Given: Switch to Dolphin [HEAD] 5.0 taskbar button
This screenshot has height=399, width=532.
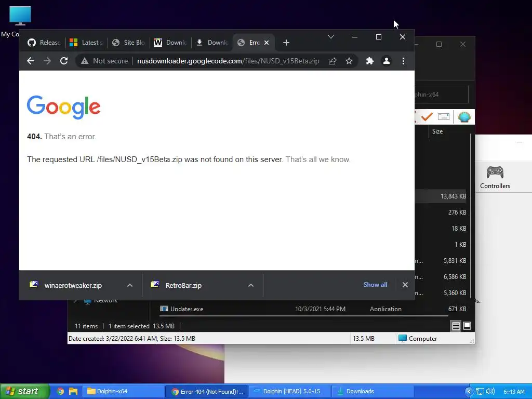Looking at the screenshot, I should tap(290, 392).
